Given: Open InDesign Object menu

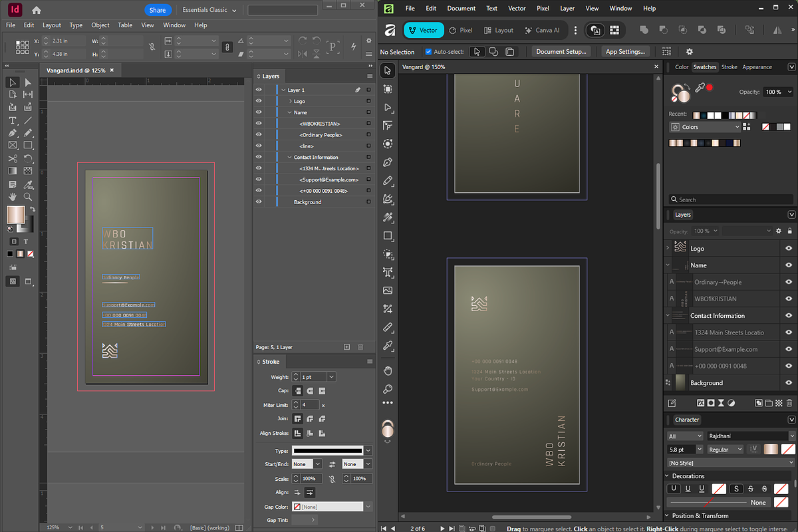Looking at the screenshot, I should point(100,25).
